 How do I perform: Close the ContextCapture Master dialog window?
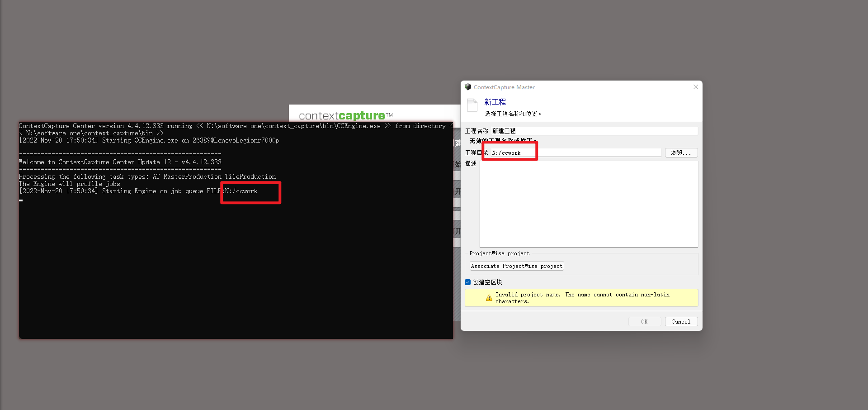(x=696, y=87)
